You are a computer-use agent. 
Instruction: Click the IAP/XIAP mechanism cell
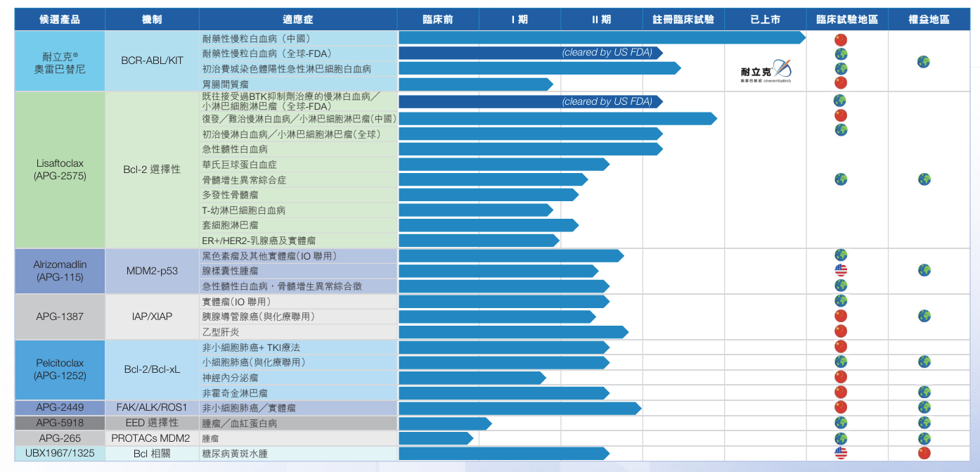pyautogui.click(x=152, y=317)
